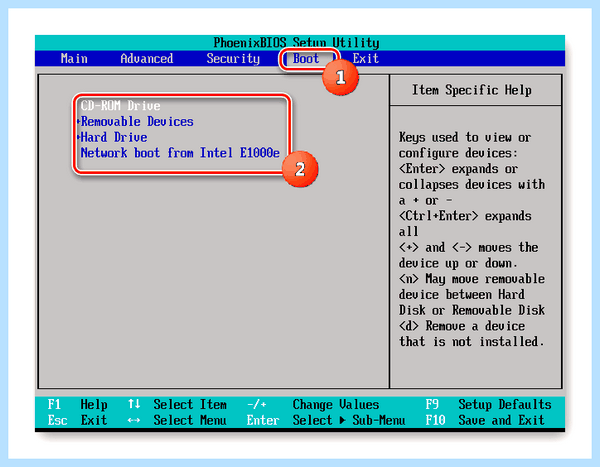Viewport: 600px width, 467px height.
Task: Click help line 'that is not installed.'
Action: pos(471,341)
